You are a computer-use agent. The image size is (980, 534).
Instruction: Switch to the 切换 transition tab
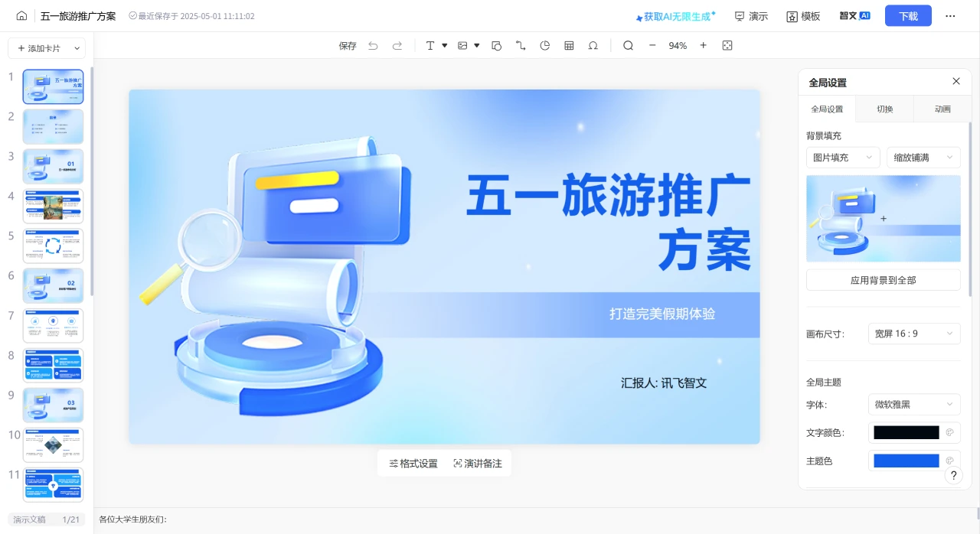[x=884, y=109]
